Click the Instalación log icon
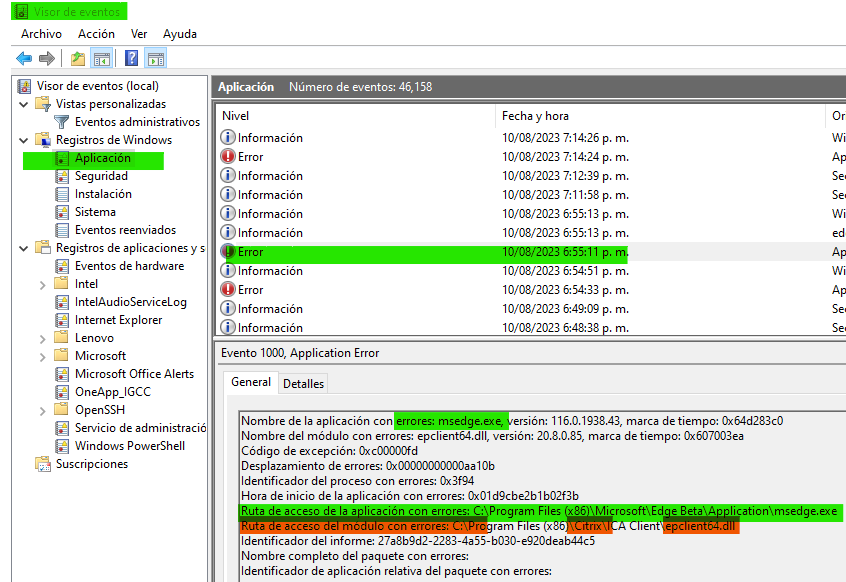The width and height of the screenshot is (846, 582). click(63, 194)
